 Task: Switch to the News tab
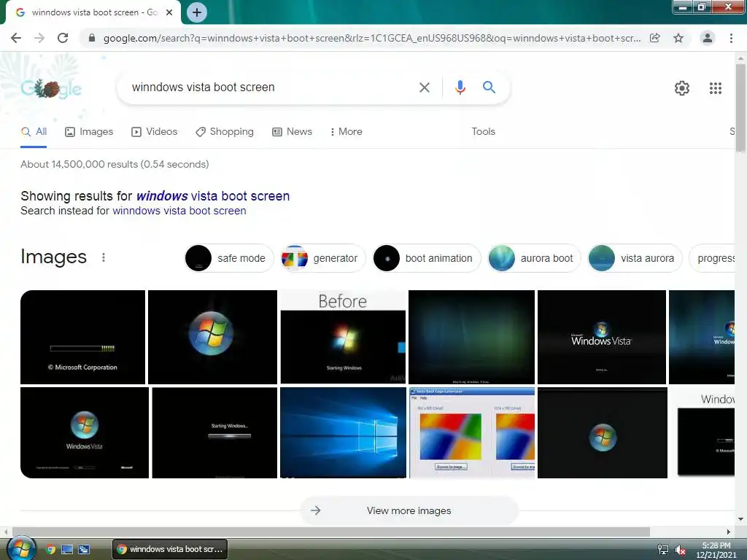[x=292, y=132]
